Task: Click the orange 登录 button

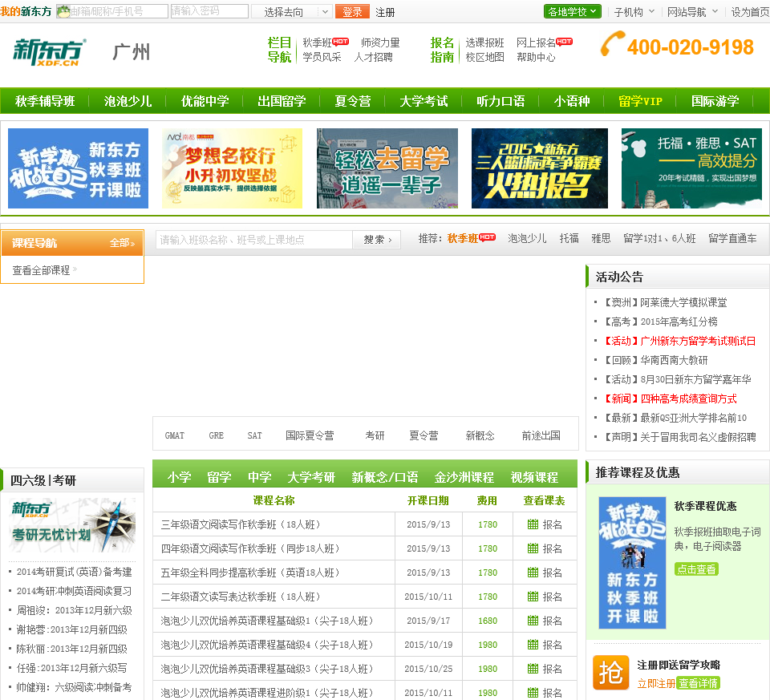Action: [x=352, y=12]
